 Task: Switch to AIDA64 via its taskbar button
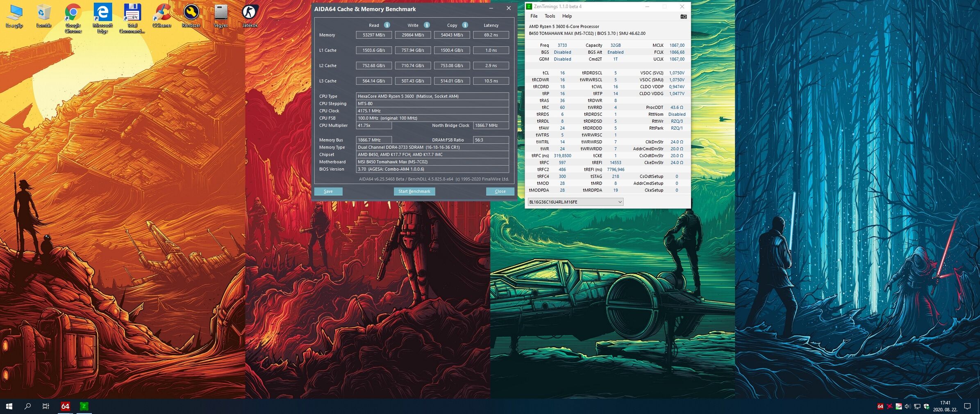tap(65, 406)
